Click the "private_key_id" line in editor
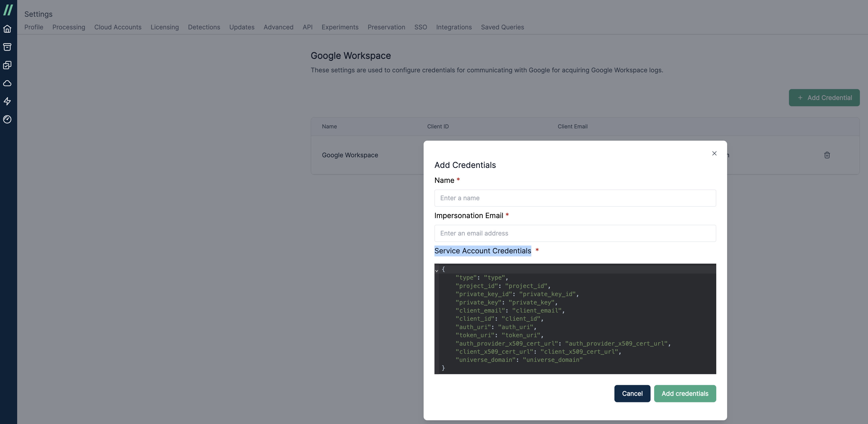 pos(517,294)
